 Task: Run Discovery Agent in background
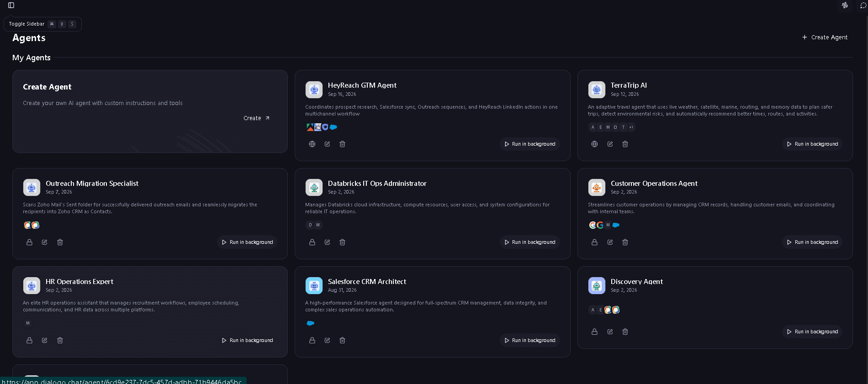[812, 332]
